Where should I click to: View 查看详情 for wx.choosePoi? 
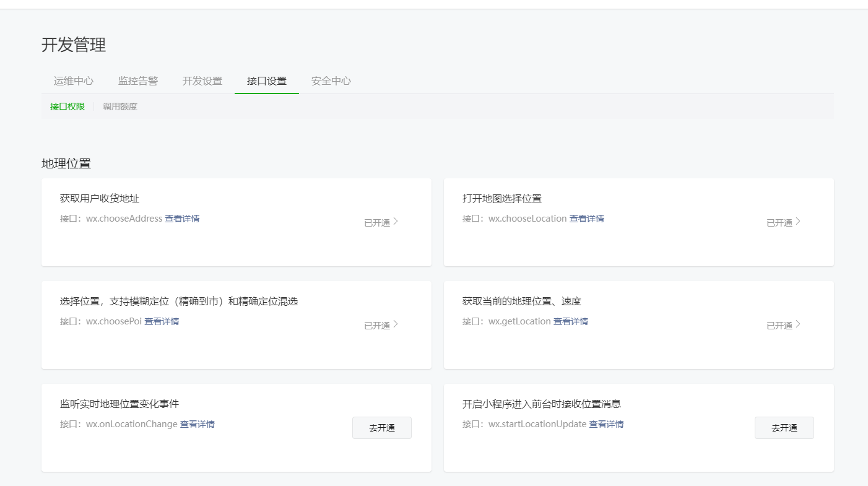tap(162, 321)
